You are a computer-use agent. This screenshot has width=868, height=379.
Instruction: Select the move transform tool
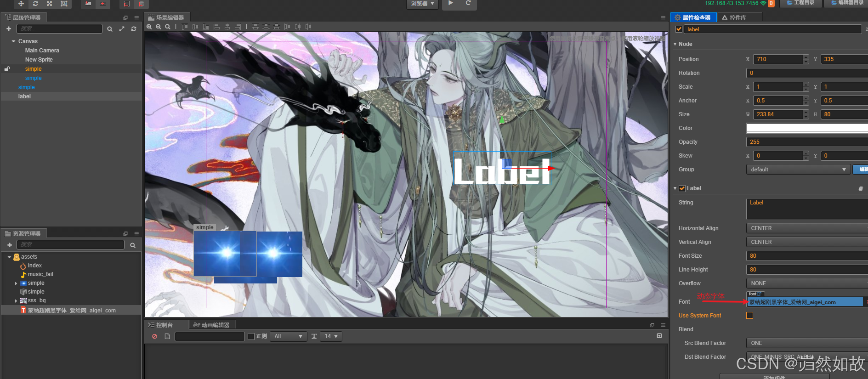21,4
